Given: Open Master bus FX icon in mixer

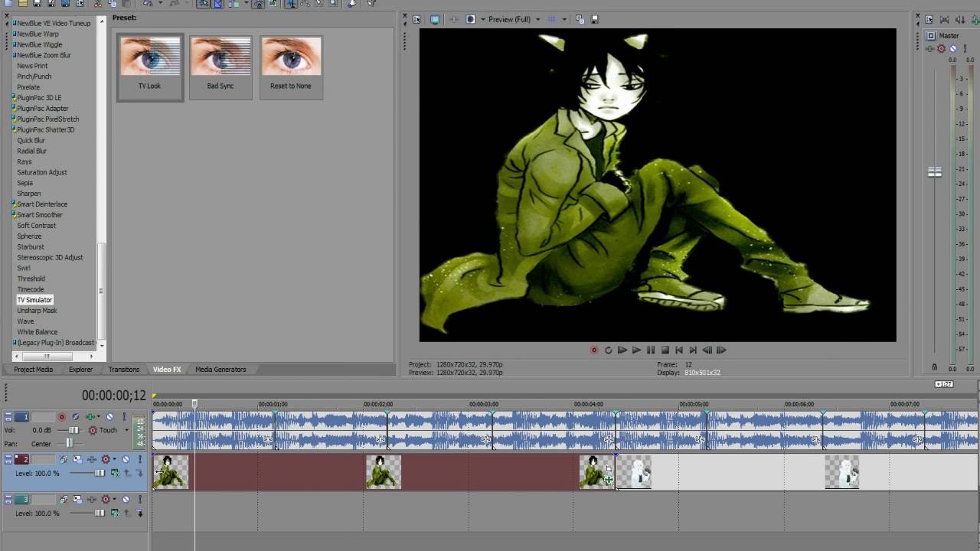Looking at the screenshot, I should click(930, 49).
